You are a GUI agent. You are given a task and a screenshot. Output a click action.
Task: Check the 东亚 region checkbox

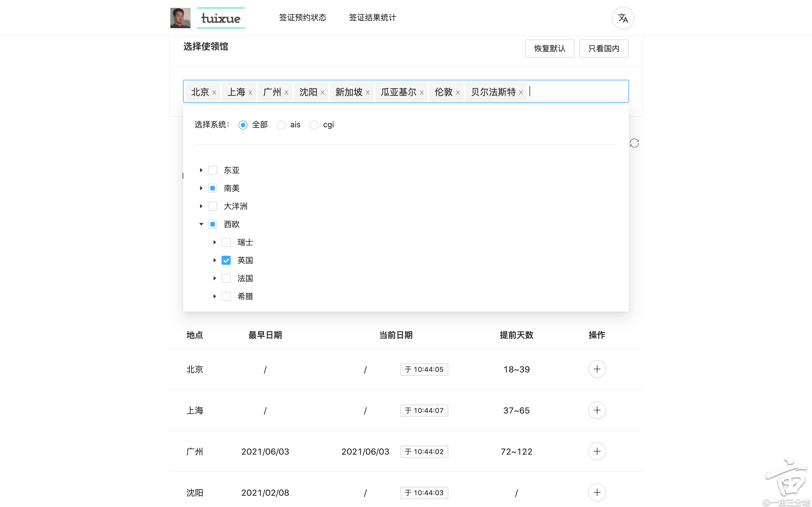coord(212,170)
